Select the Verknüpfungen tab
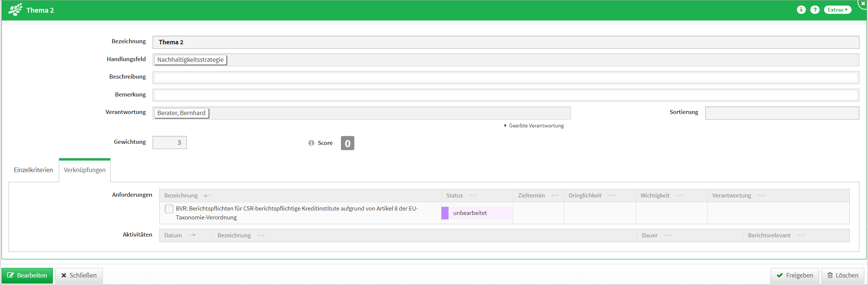 (x=84, y=170)
